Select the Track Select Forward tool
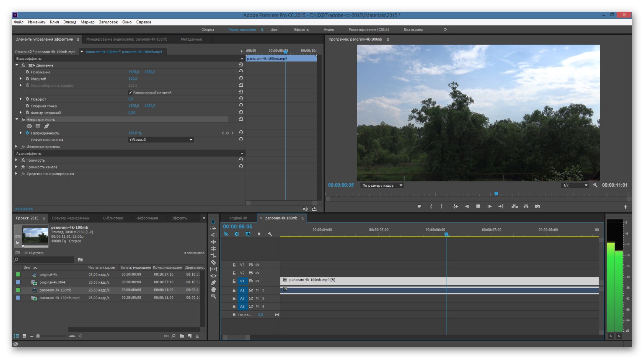644x359 pixels. coord(213,228)
